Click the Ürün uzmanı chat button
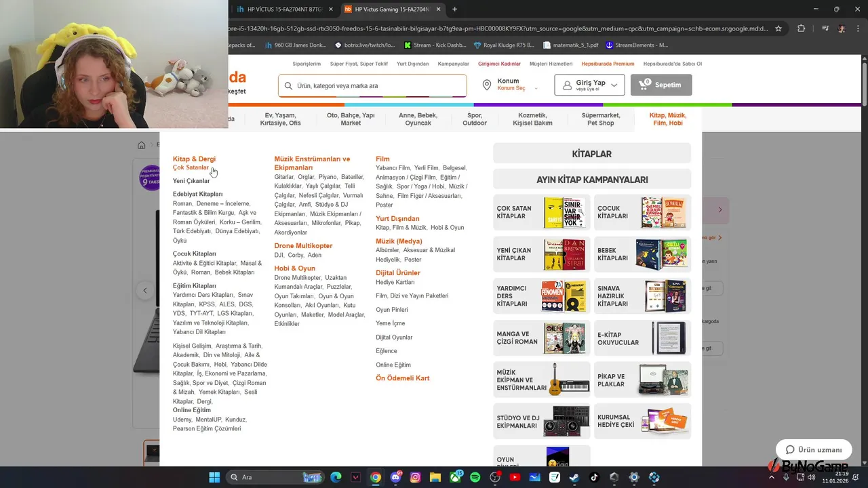Viewport: 868px width, 488px height. (814, 450)
